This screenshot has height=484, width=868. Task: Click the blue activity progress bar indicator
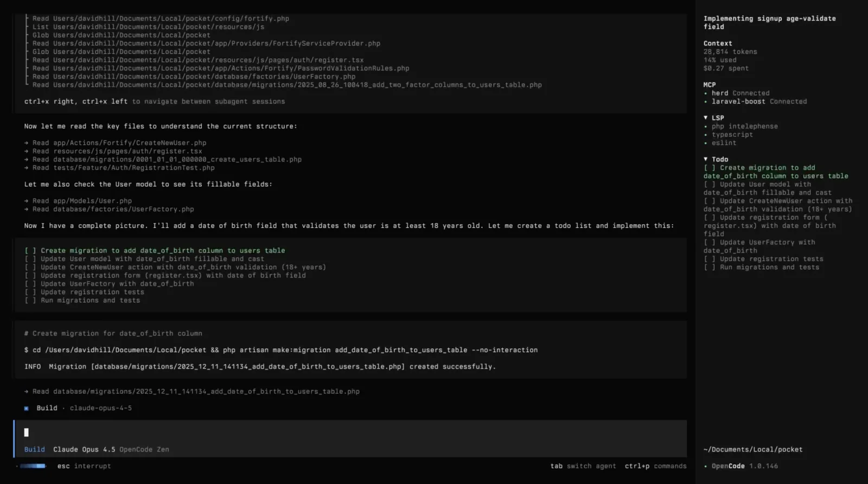[x=33, y=466]
